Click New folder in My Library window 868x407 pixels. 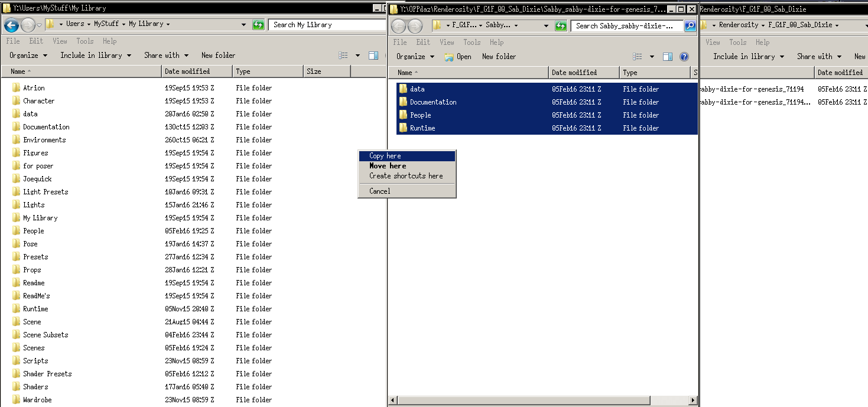pos(218,56)
